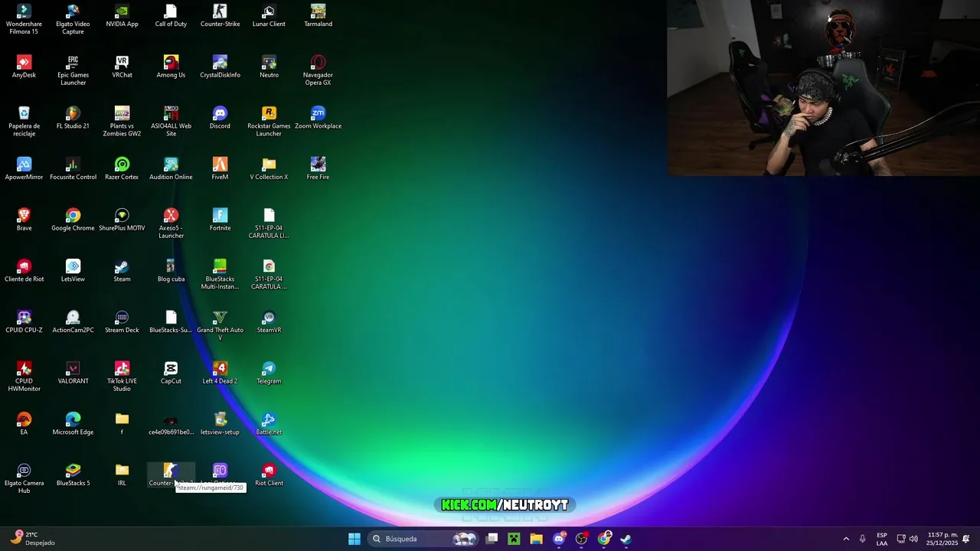
Task: Open the weather widget showing 21°C Despejado
Action: pyautogui.click(x=32, y=539)
